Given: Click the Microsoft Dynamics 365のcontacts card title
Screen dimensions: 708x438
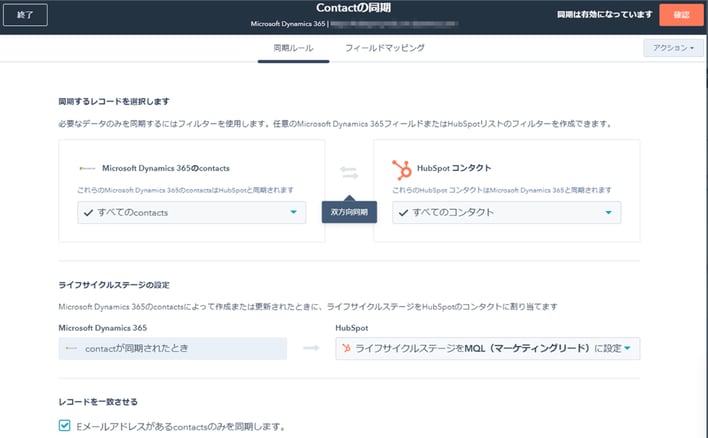Looking at the screenshot, I should pyautogui.click(x=166, y=168).
